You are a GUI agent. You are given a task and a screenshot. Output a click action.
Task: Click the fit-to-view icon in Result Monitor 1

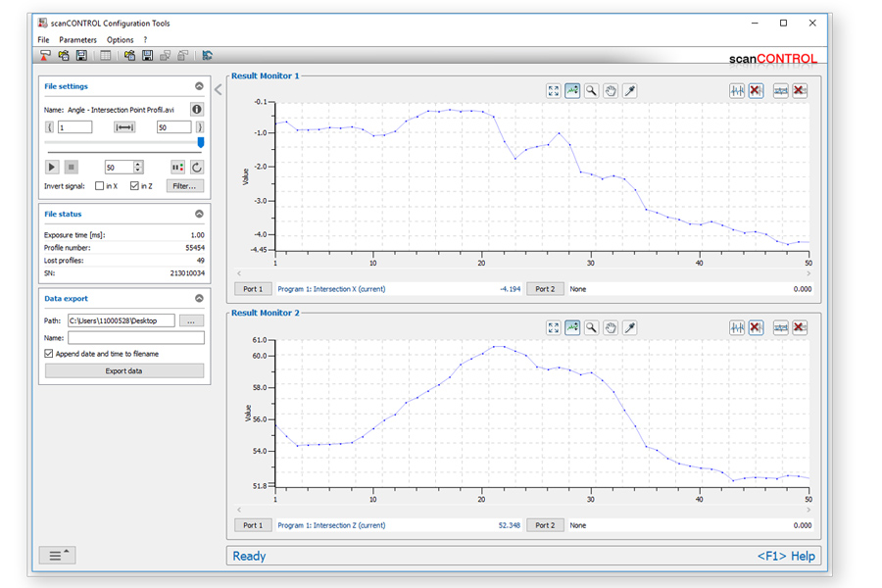[x=554, y=90]
